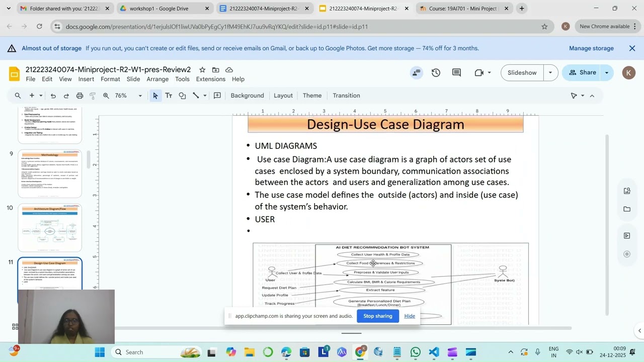Screen dimensions: 644x362
Task: Click Stop sharing in Clipchamp bar
Action: [378, 316]
